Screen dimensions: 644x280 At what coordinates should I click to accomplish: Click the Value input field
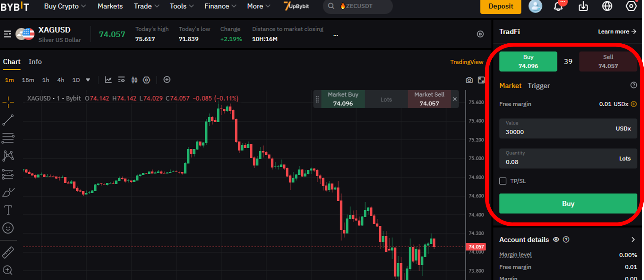click(x=568, y=128)
